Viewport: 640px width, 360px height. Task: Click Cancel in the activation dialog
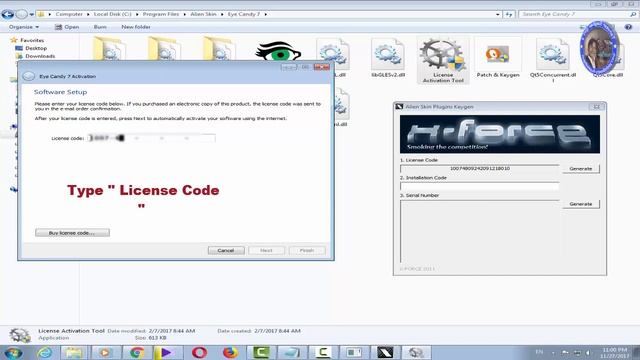tap(226, 250)
